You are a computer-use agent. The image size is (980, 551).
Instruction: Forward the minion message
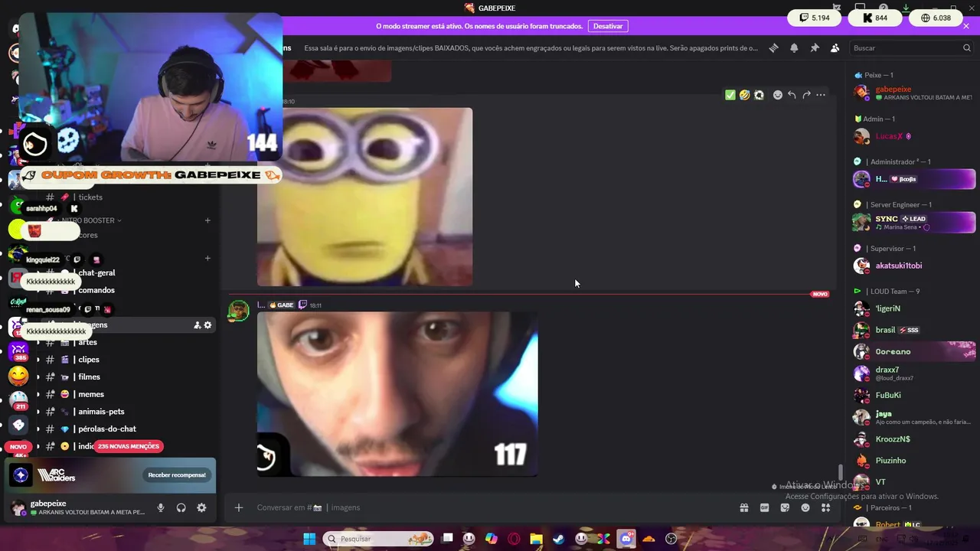[806, 95]
